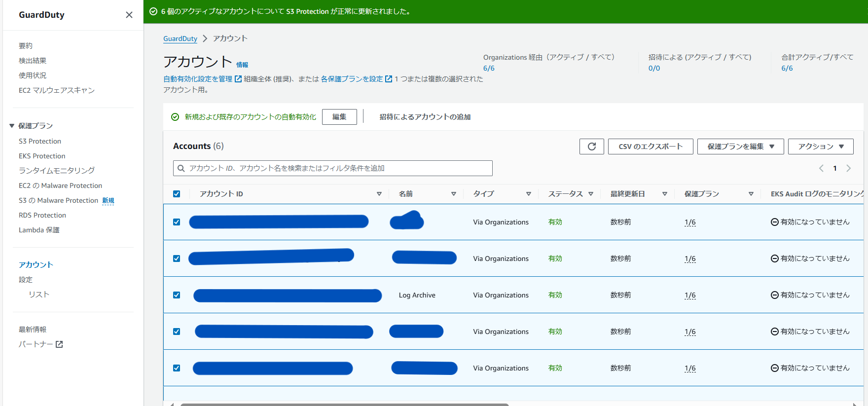The image size is (868, 406).
Task: Click the 1/6 plan link in Log Archive row
Action: 690,295
